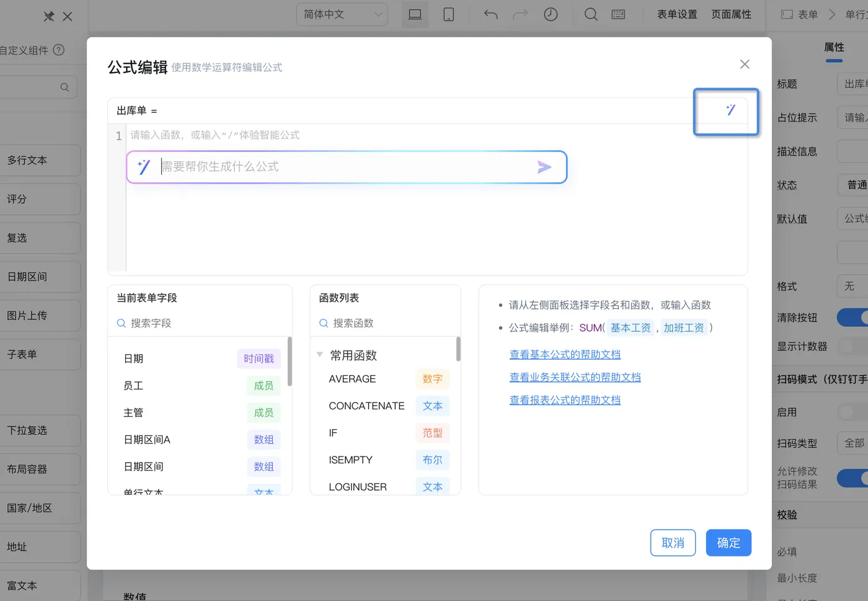Open the 格式 dropdown showing 无
868x601 pixels.
point(853,286)
